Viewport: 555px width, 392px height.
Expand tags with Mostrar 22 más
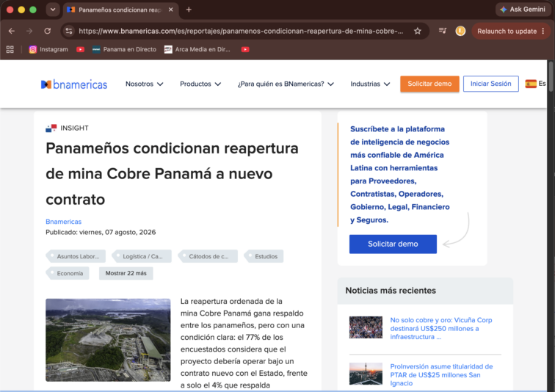tap(126, 273)
